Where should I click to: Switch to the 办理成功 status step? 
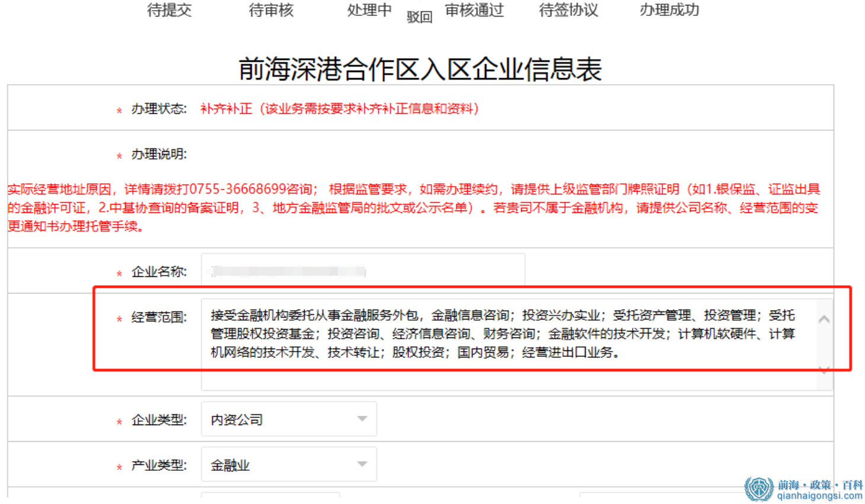(x=669, y=10)
